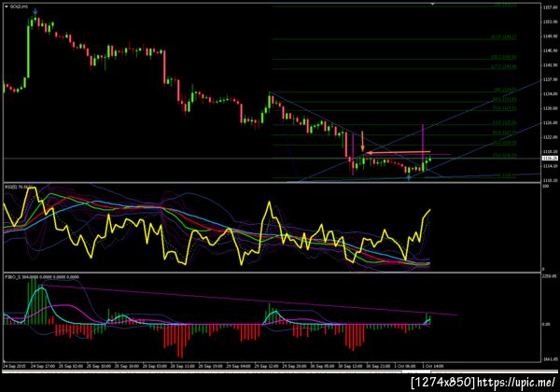Click the 0.00 value on FIBO_S scale
Screen dimensions: 560x392
[x=546, y=324]
